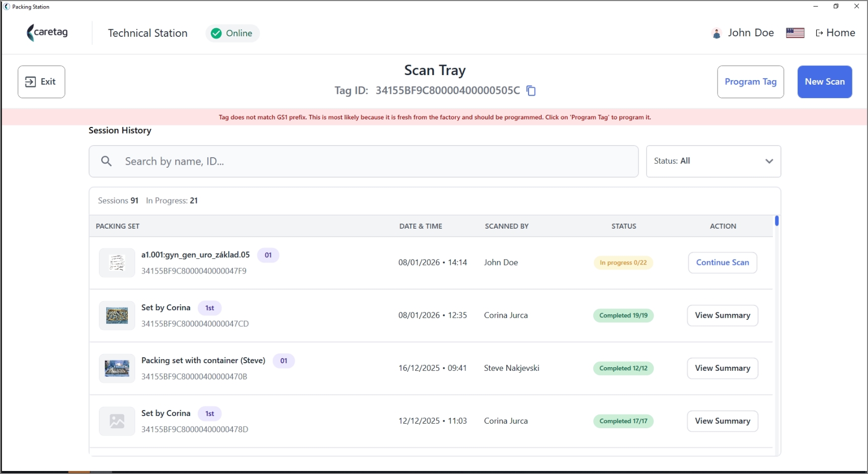Open the a1.001 gyn_gen_uro set thumbnail
Image resolution: width=868 pixels, height=474 pixels.
(x=117, y=262)
